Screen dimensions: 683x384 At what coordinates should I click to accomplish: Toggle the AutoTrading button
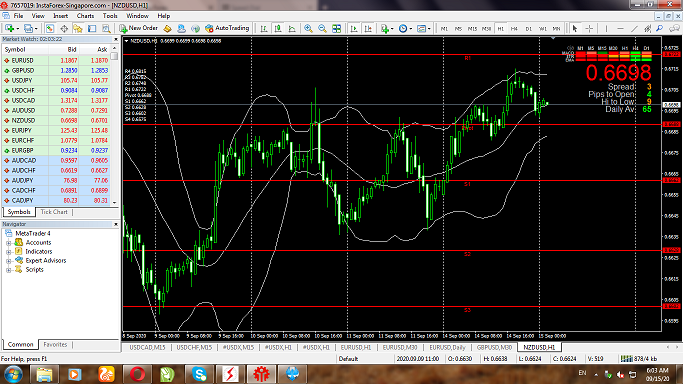click(227, 28)
